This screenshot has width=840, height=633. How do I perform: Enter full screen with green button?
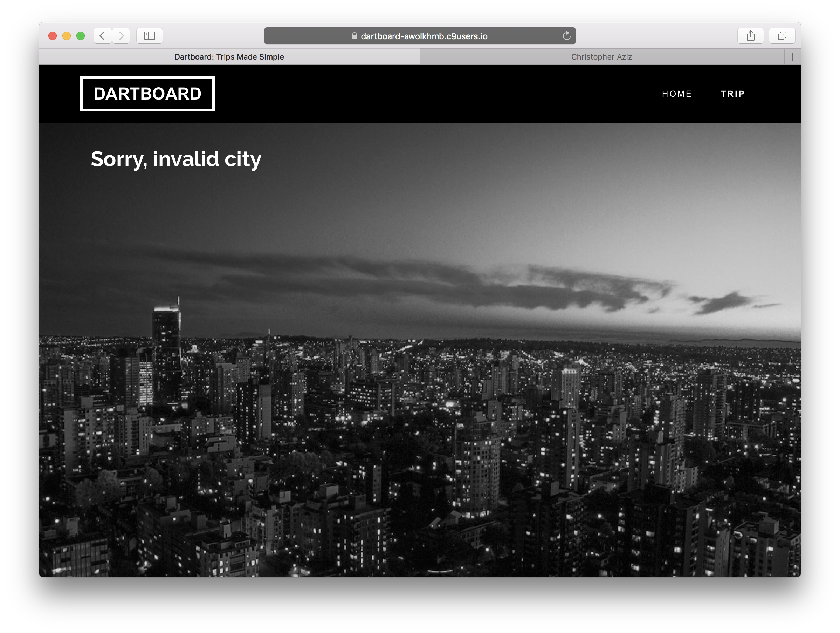[81, 36]
